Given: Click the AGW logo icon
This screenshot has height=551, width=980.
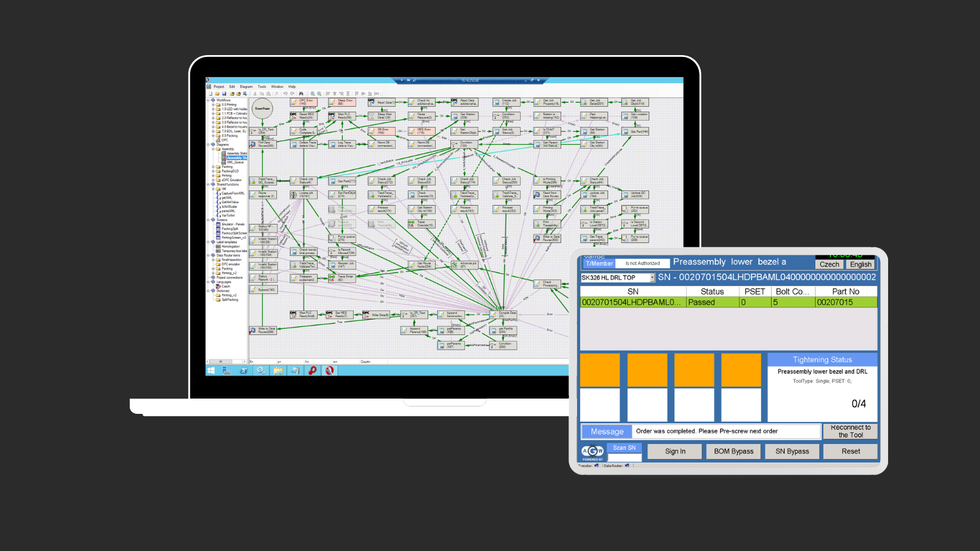Looking at the screenshot, I should pyautogui.click(x=592, y=452).
